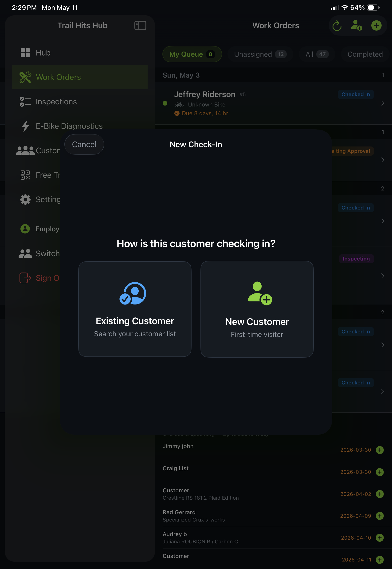This screenshot has width=392, height=569.
Task: Click the Settings gear icon
Action: (x=25, y=199)
